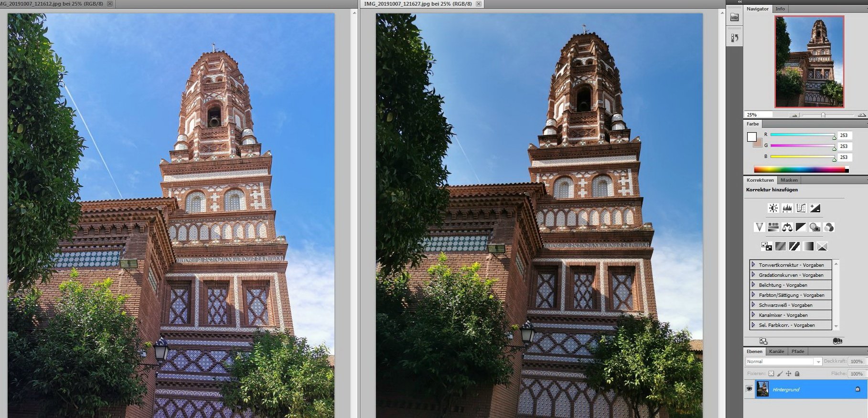
Task: Add a Photo Filter adjustment
Action: tap(815, 227)
